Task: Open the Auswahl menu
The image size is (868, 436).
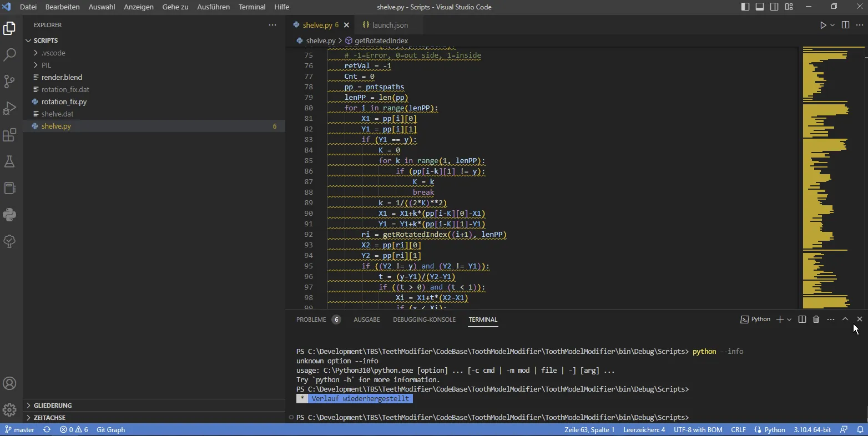Action: [102, 7]
